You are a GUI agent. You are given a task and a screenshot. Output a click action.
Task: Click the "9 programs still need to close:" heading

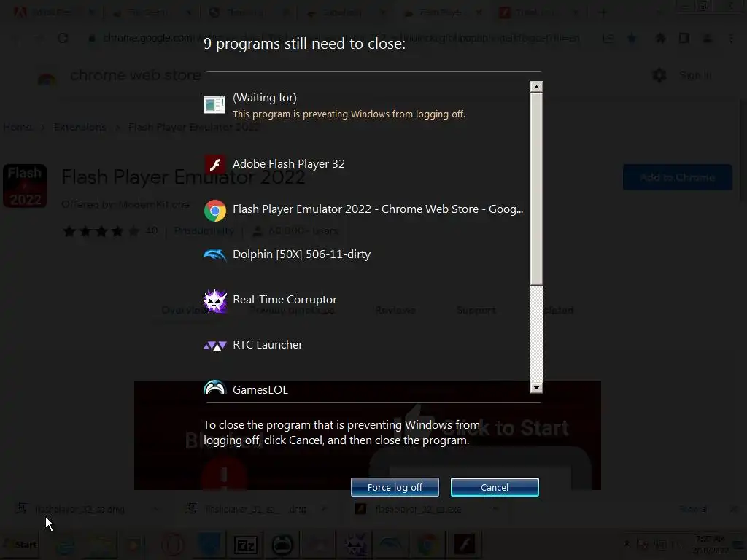tap(304, 44)
